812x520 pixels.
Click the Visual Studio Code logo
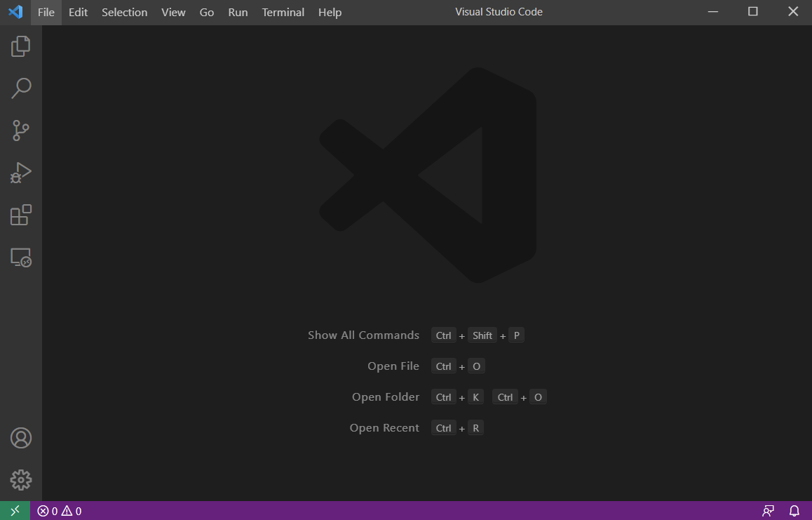(x=15, y=11)
